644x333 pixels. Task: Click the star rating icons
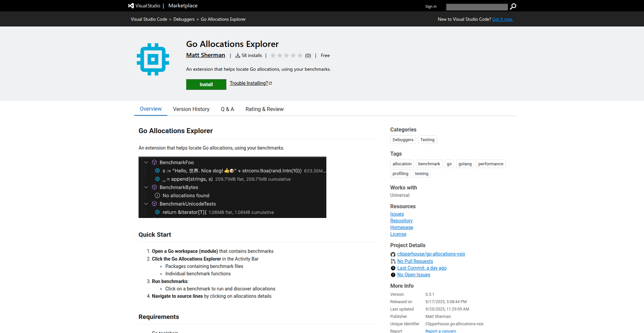pos(286,55)
